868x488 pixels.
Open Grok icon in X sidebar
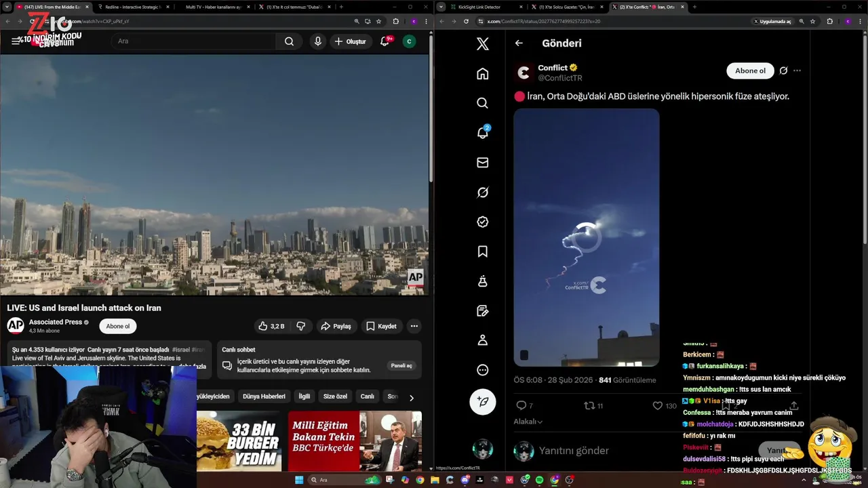482,192
